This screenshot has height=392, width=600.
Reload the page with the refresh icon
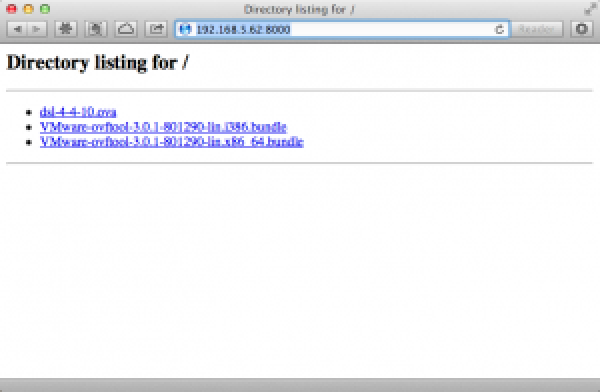[499, 29]
